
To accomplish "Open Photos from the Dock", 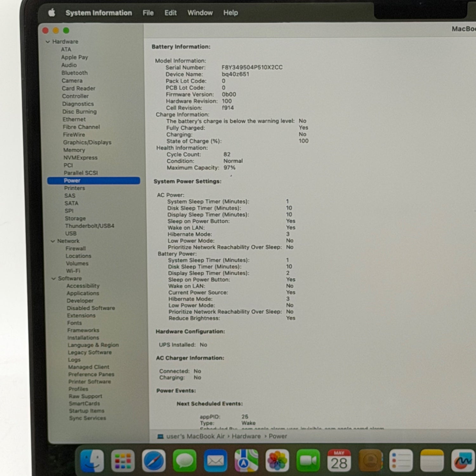I will tap(277, 460).
